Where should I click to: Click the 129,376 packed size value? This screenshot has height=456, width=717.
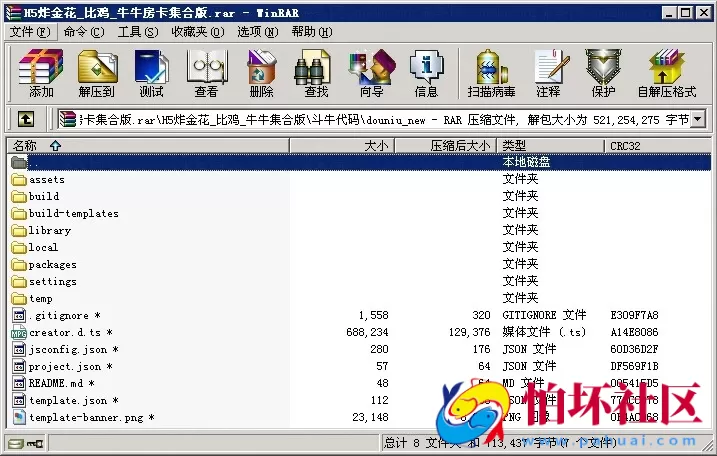[x=469, y=332]
